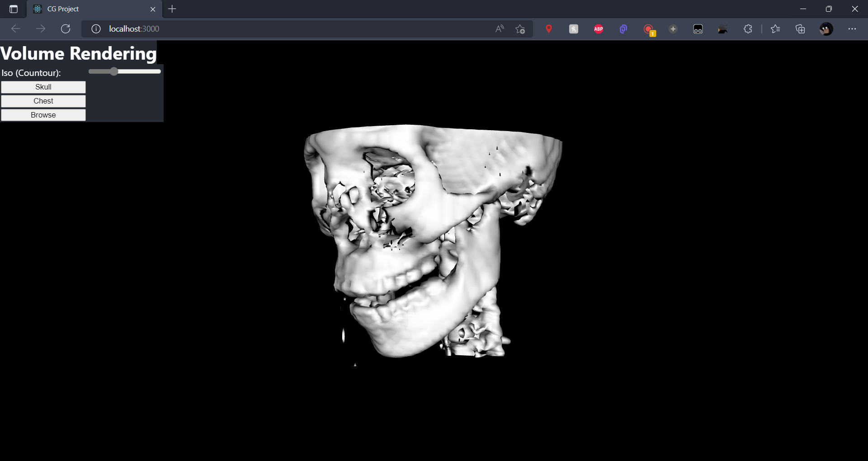Open the Extensions puzzle piece menu

(x=748, y=28)
